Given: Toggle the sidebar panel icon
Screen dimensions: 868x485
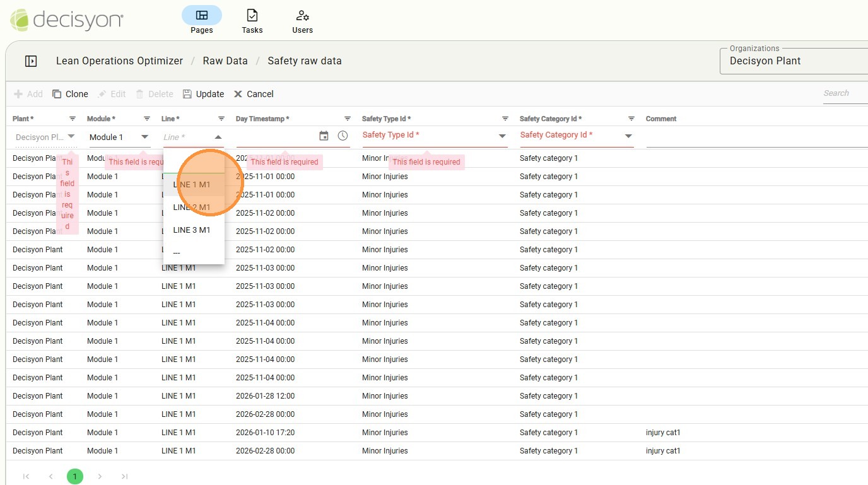Looking at the screenshot, I should tap(31, 61).
